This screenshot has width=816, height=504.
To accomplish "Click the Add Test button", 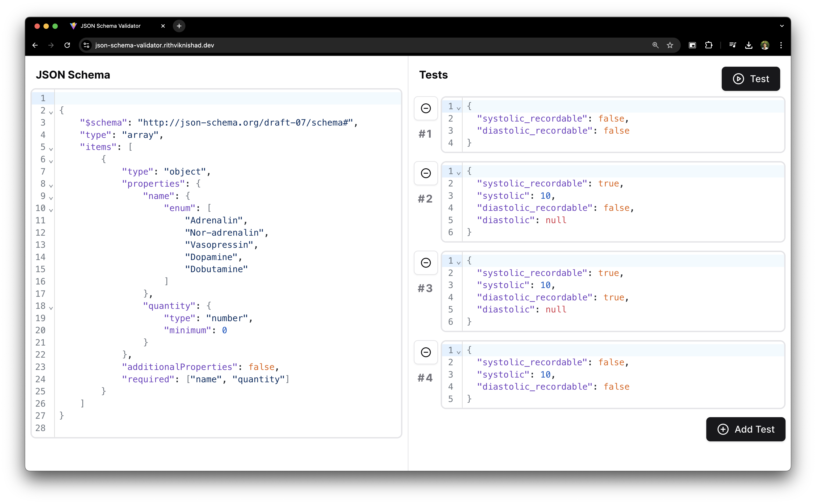I will point(745,429).
